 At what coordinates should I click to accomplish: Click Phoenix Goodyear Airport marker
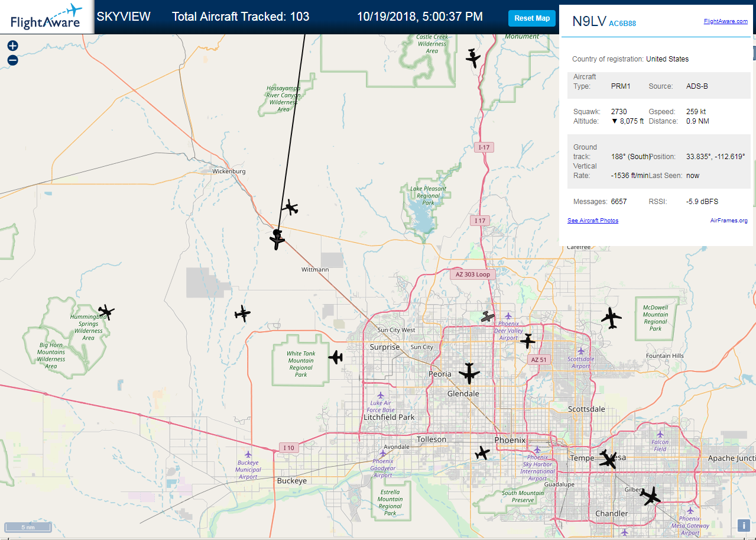click(382, 452)
